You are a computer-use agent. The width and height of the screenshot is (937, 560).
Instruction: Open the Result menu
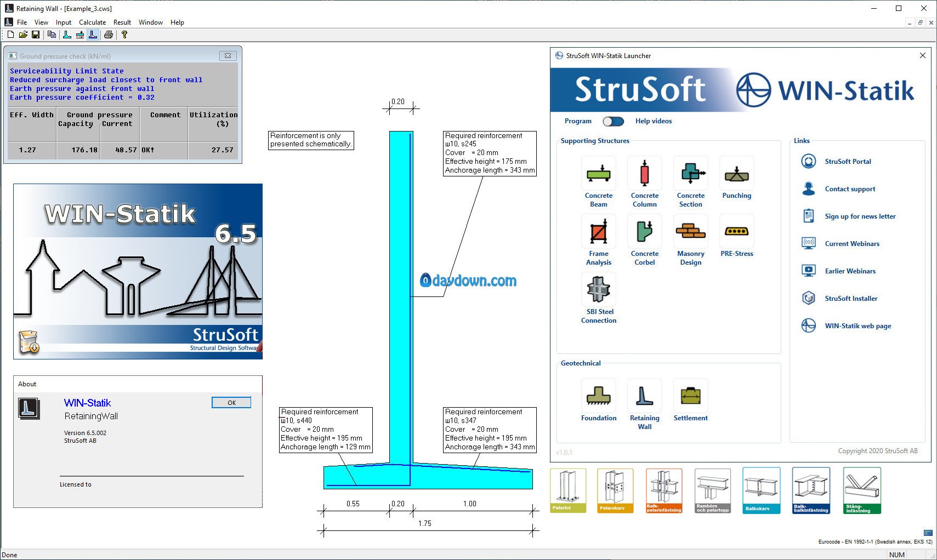(122, 22)
